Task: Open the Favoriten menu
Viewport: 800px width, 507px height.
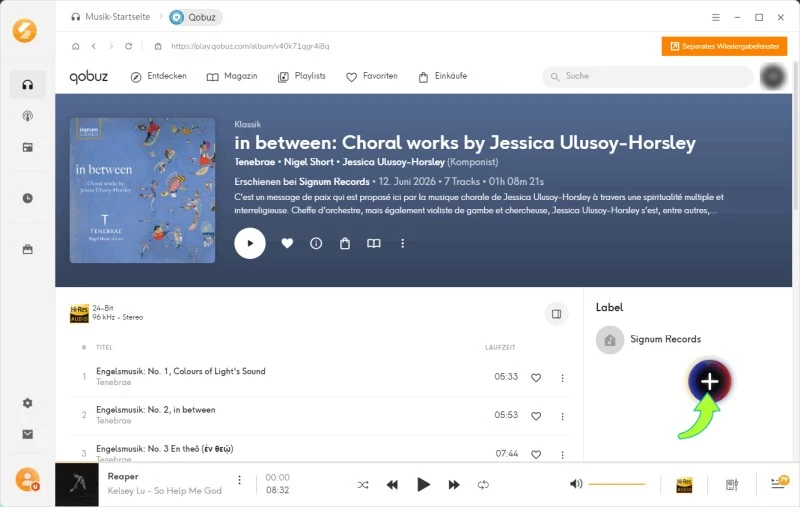Action: [x=371, y=76]
